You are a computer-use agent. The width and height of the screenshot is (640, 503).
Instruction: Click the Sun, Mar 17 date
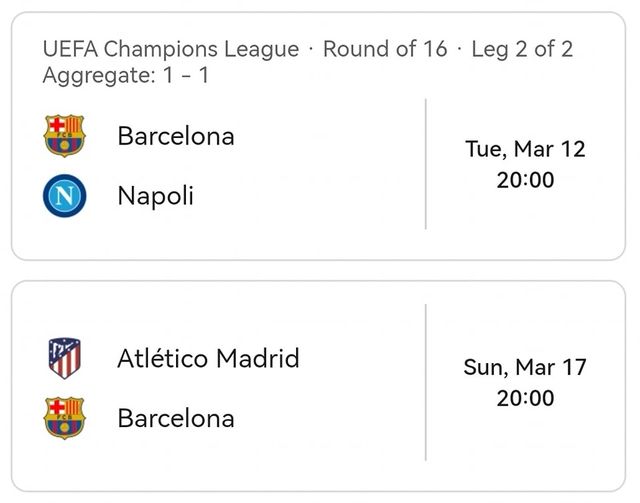point(525,367)
